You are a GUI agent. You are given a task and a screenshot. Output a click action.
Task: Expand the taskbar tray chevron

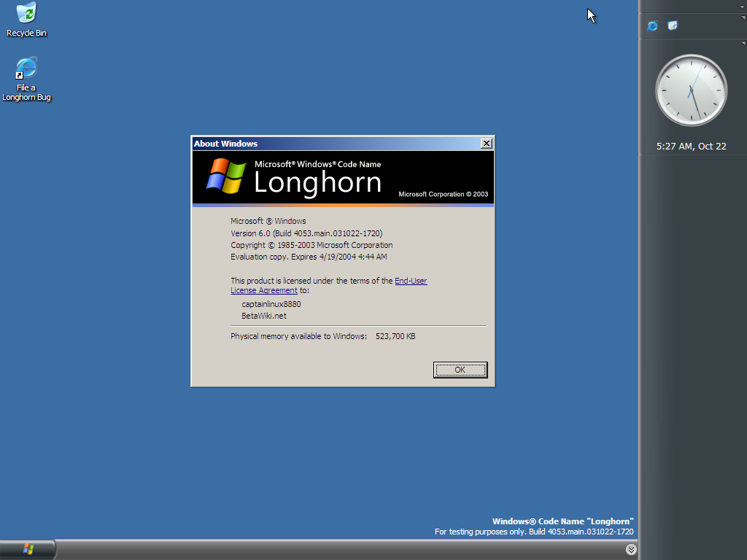631,550
